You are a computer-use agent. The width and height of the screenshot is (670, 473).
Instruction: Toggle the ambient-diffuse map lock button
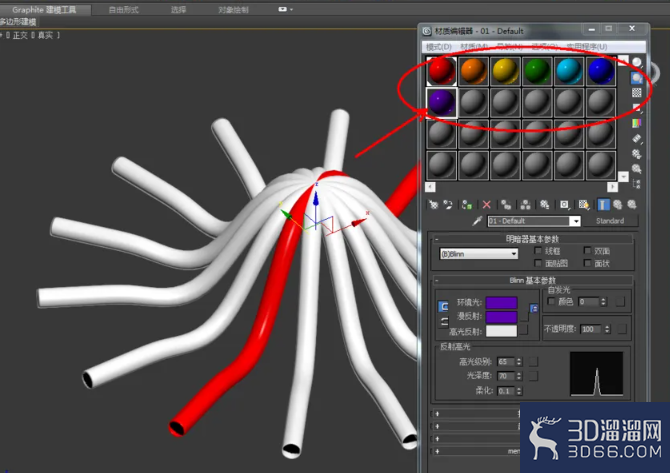[534, 308]
